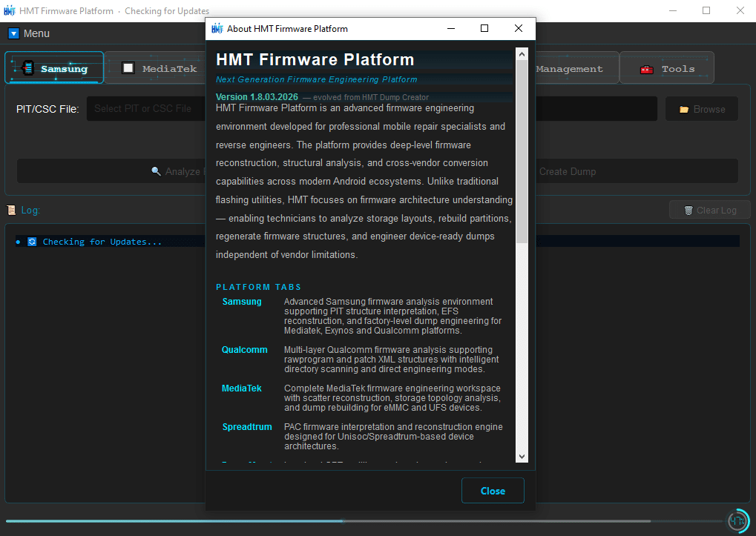Click the folder icon on Browse button
Screen dimensions: 756x536
[684, 109]
